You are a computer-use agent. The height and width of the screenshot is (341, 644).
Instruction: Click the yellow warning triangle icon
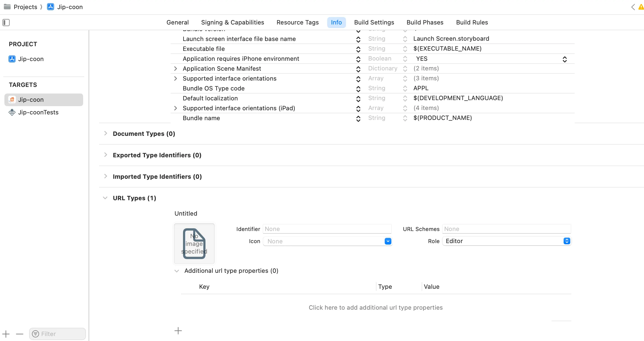641,7
